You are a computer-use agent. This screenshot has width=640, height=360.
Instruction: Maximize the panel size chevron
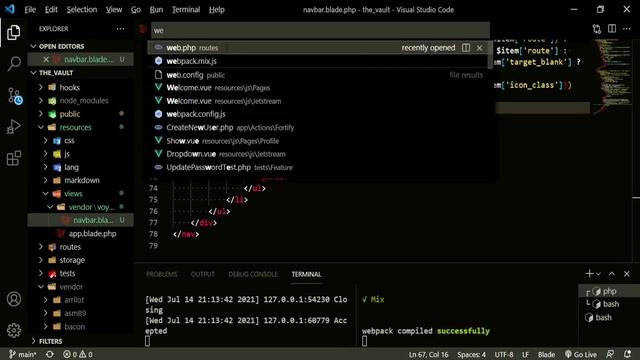point(612,274)
